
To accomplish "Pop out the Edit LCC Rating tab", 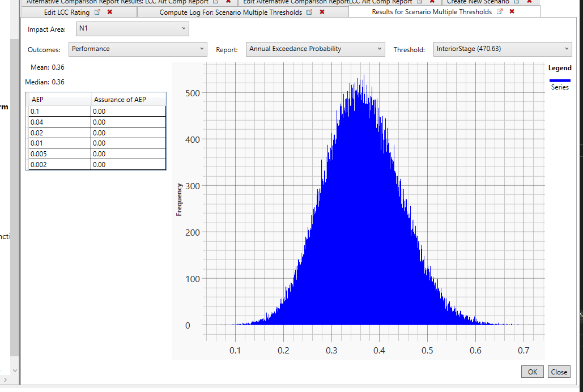I will [x=96, y=12].
